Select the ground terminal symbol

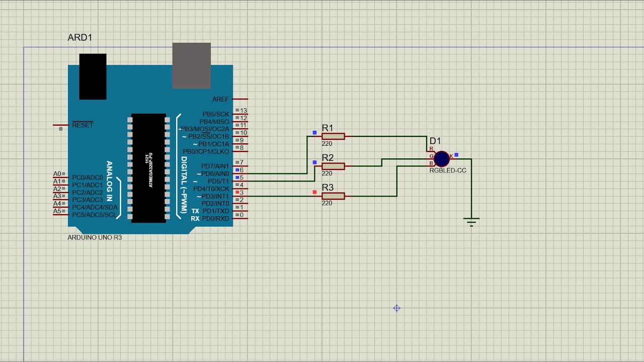pyautogui.click(x=471, y=222)
